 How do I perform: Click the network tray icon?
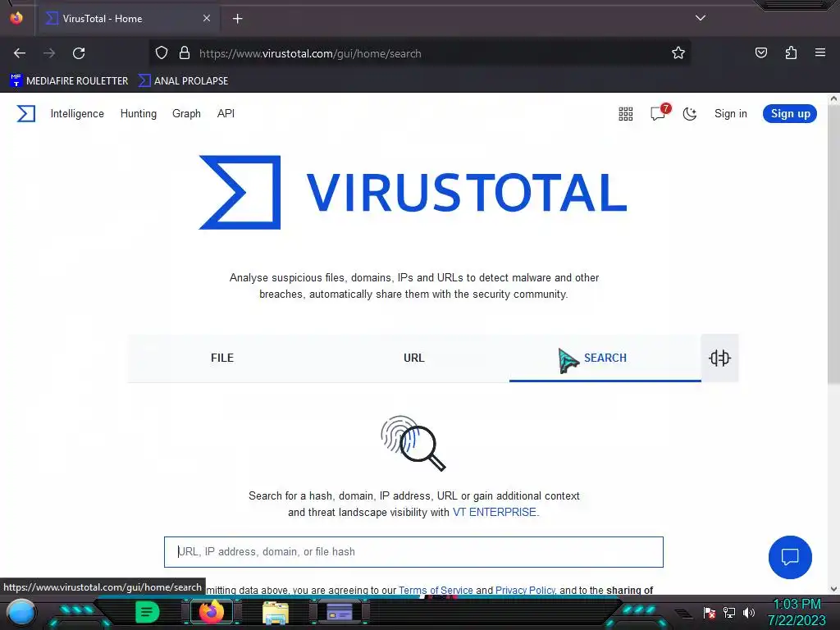(x=729, y=612)
